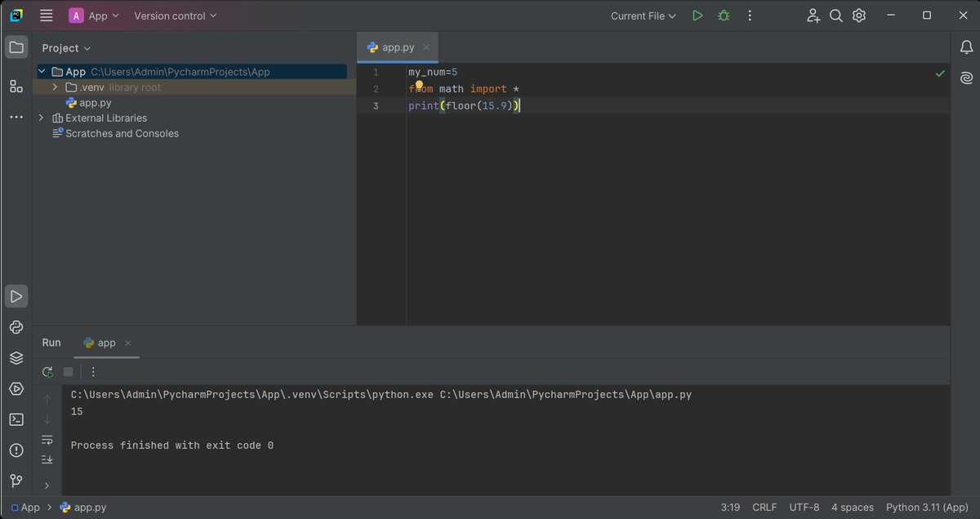Click the stop process square button
This screenshot has width=980, height=519.
point(69,372)
